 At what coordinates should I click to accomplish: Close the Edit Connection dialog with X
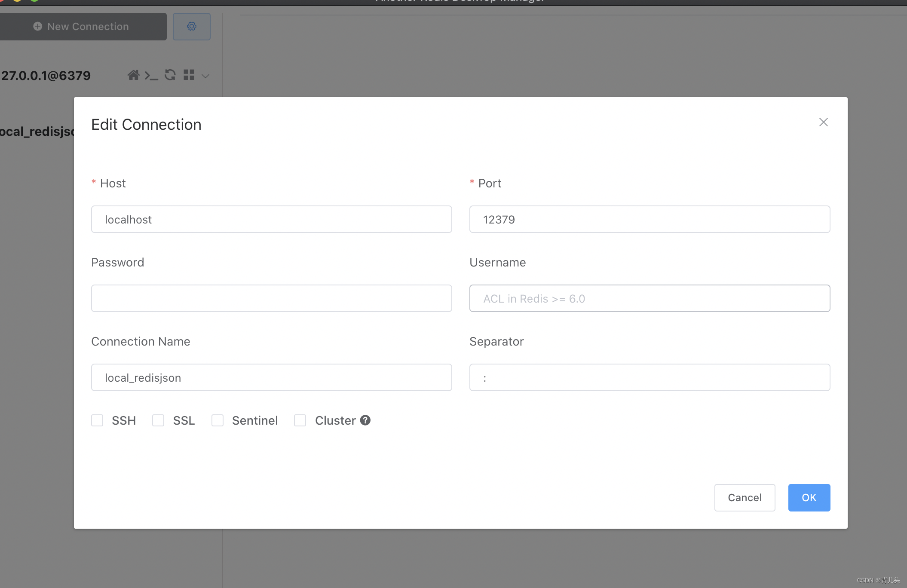pyautogui.click(x=823, y=122)
